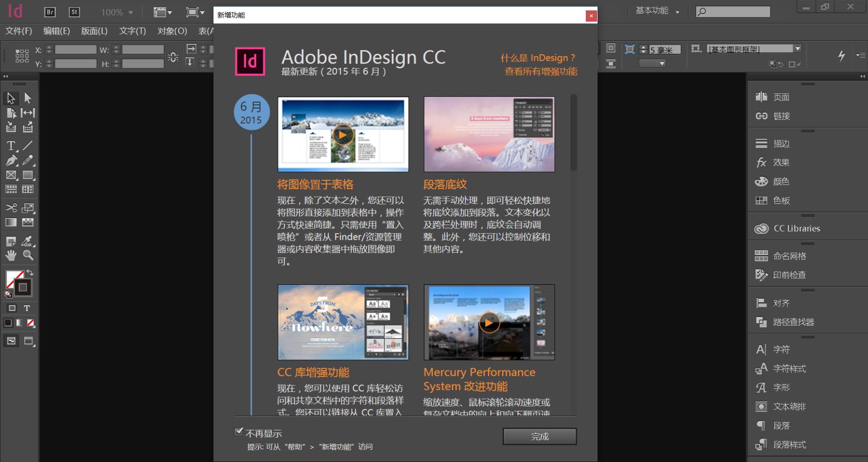Screen dimensions: 868x462
Task: Select the Free Transform tool
Action: pos(28,208)
